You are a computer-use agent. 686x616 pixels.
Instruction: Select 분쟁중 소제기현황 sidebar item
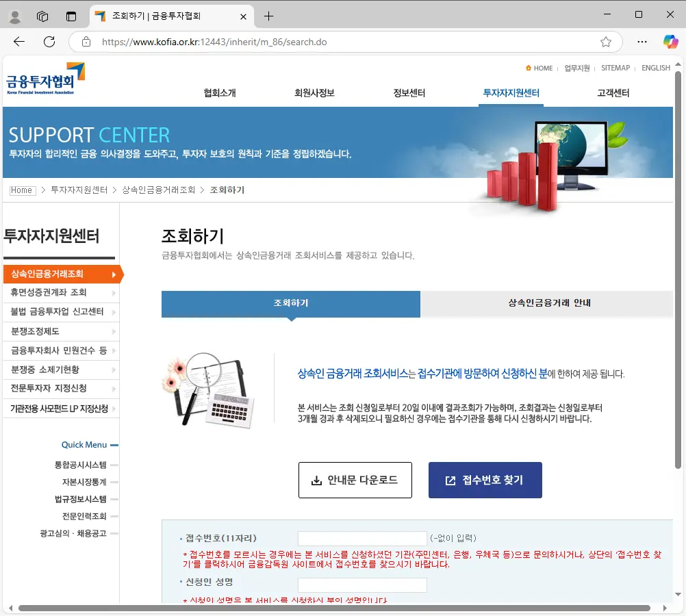click(x=61, y=370)
